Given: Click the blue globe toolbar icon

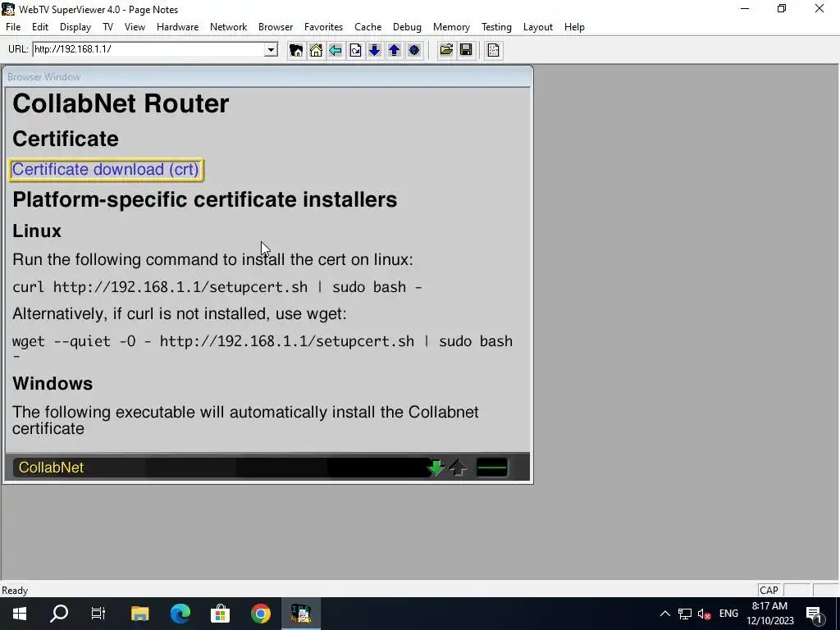Looking at the screenshot, I should point(414,50).
